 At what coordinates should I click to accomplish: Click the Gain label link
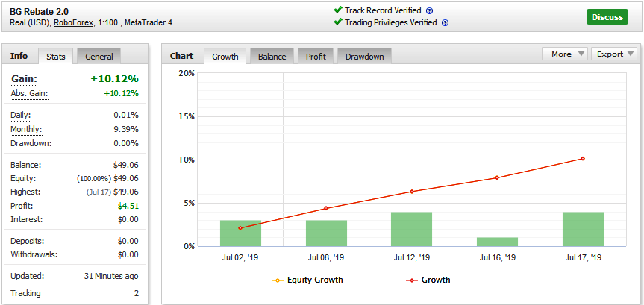click(24, 79)
